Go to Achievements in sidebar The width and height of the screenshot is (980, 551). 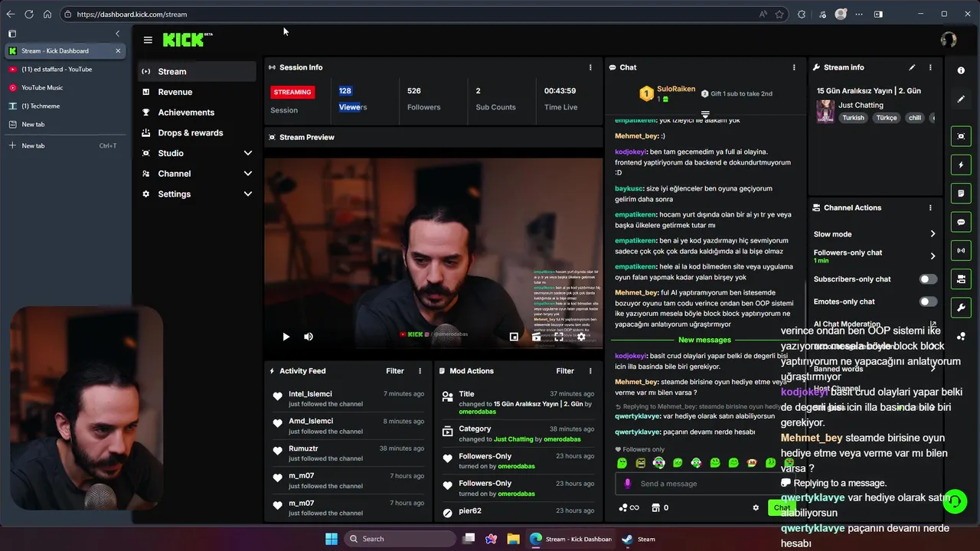point(197,112)
